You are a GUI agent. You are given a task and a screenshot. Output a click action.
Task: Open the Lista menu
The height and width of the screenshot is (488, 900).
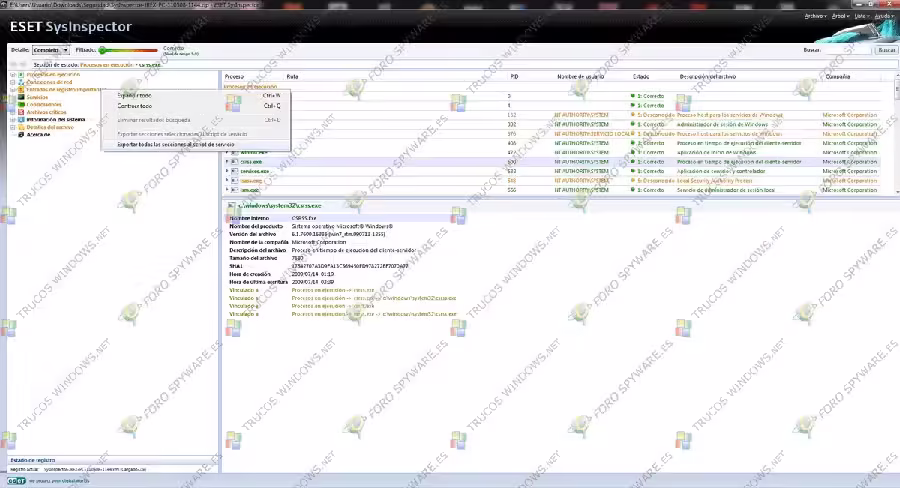[862, 16]
